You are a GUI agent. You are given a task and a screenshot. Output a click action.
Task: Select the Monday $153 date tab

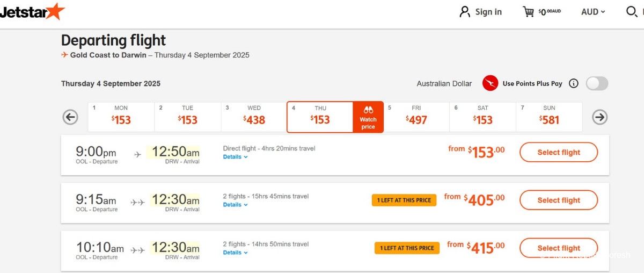121,117
